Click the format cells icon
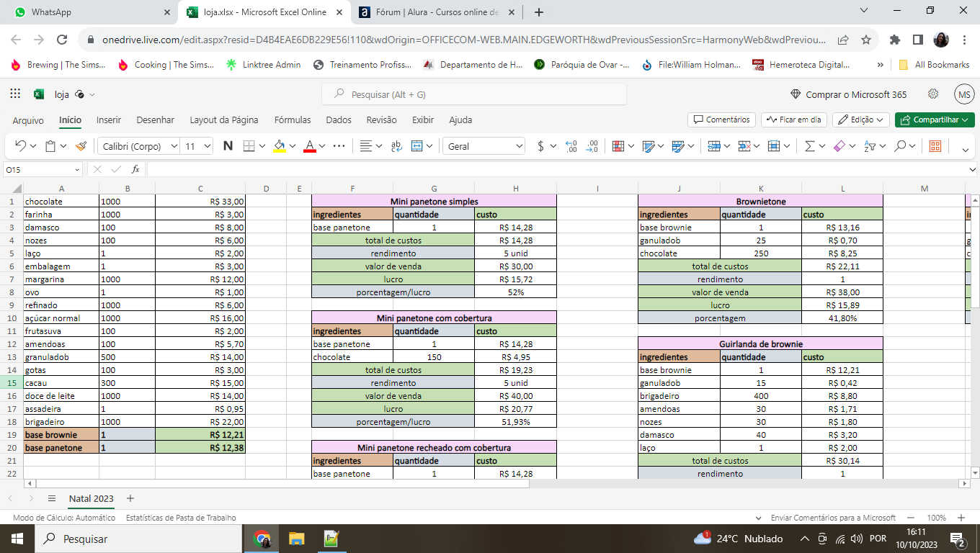 774,146
